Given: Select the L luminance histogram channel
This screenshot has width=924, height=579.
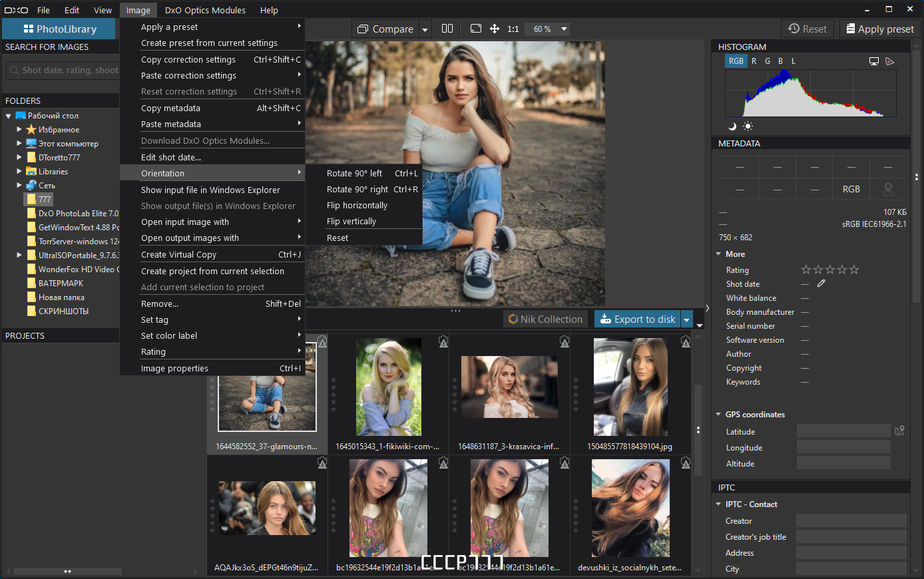Looking at the screenshot, I should coord(794,61).
